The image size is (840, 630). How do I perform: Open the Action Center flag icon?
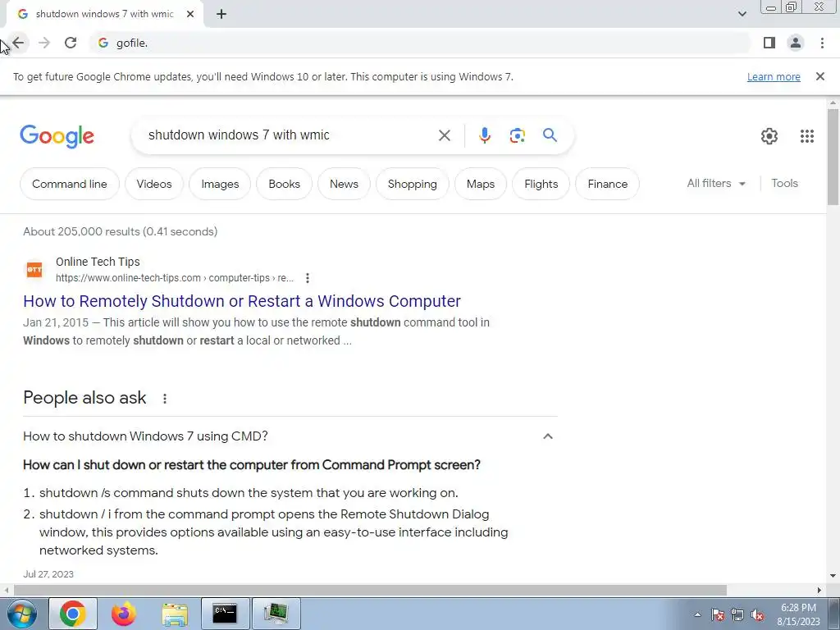[718, 614]
